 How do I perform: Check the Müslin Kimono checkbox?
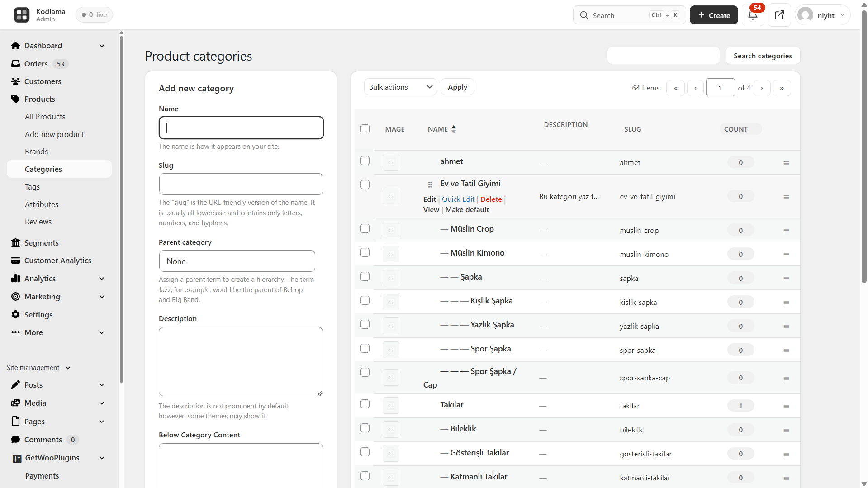pos(365,252)
